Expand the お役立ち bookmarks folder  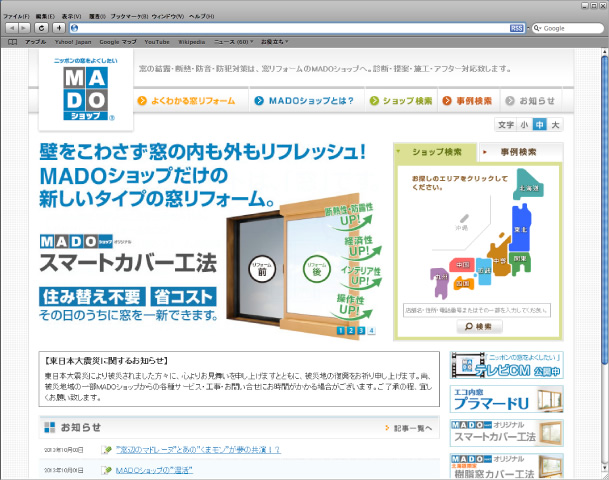pyautogui.click(x=274, y=42)
